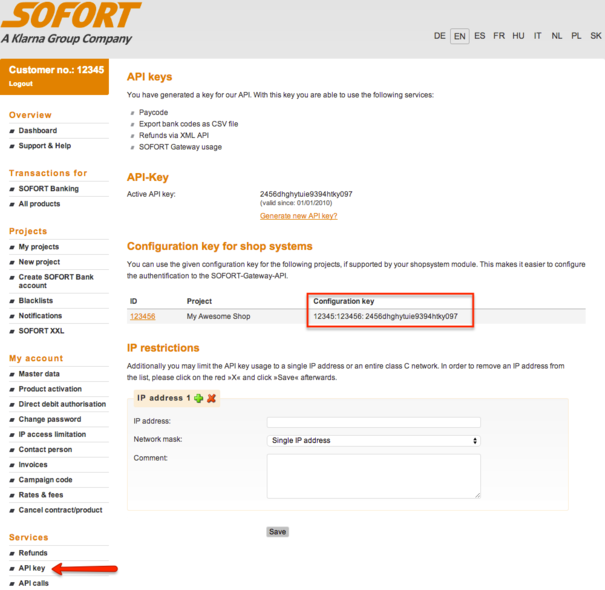Open Change password
The width and height of the screenshot is (605, 590).
[50, 419]
